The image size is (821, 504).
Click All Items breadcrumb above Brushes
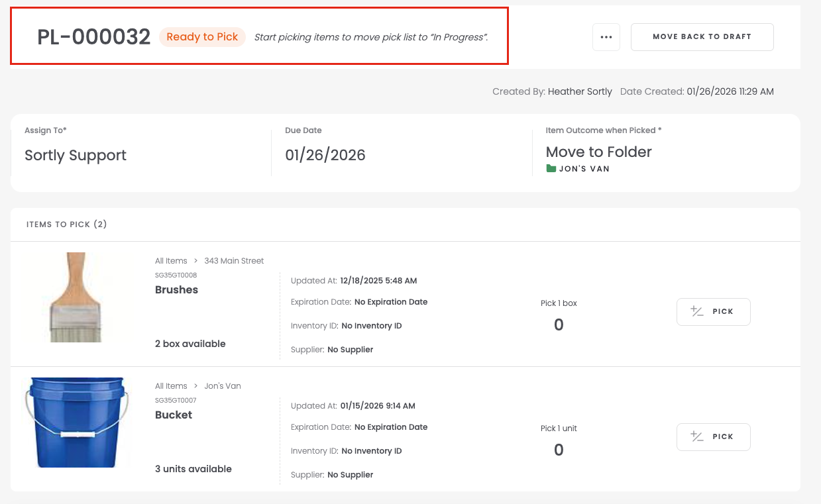[171, 261]
